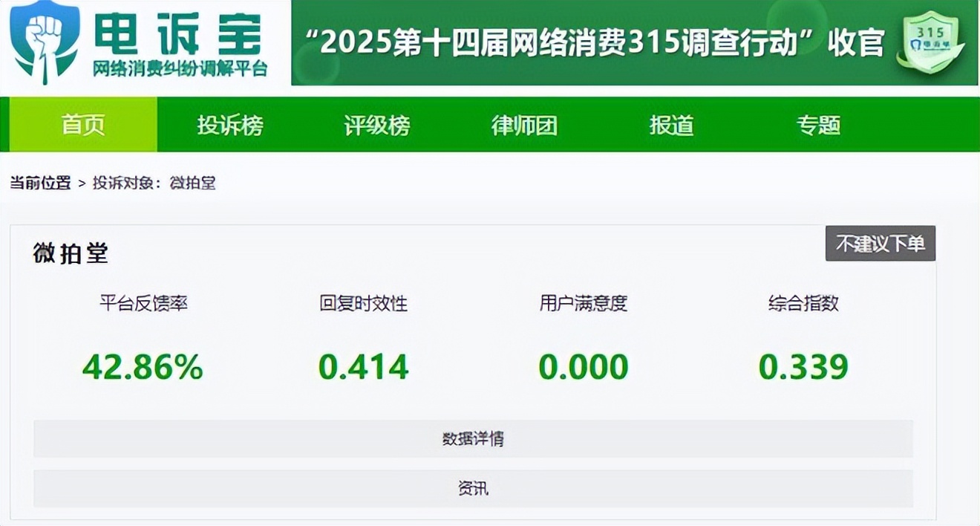Viewport: 980px width, 526px height.
Task: Click the 网络消费纠纷调解平台 subtitle
Action: coord(180,70)
